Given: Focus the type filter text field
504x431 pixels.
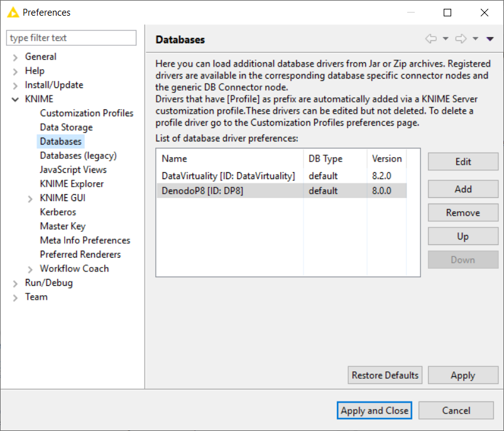Looking at the screenshot, I should [72, 38].
